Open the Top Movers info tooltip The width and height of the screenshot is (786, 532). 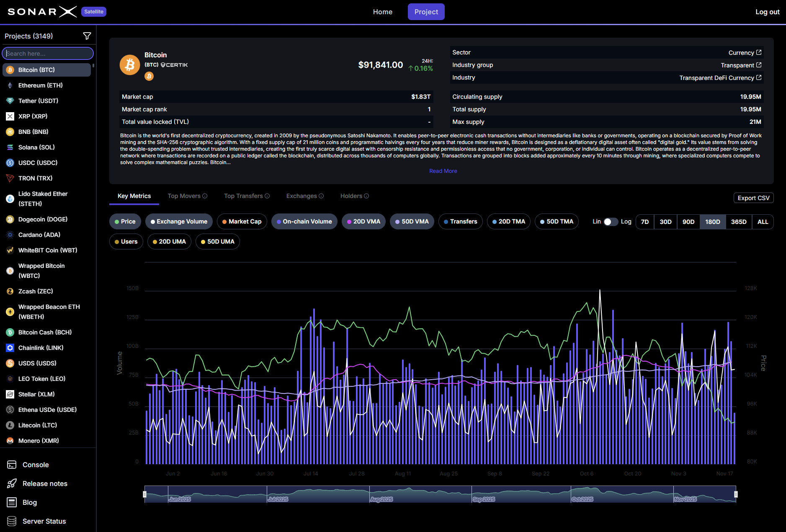click(x=205, y=195)
